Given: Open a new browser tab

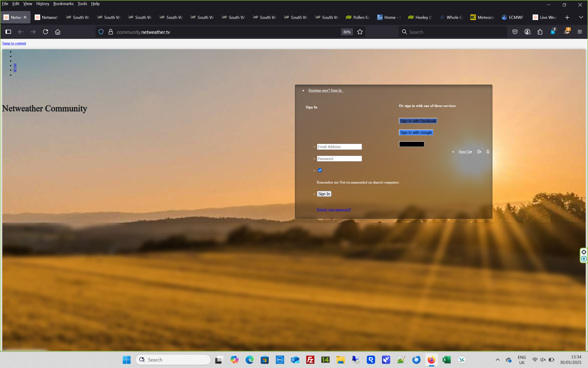Looking at the screenshot, I should (567, 17).
